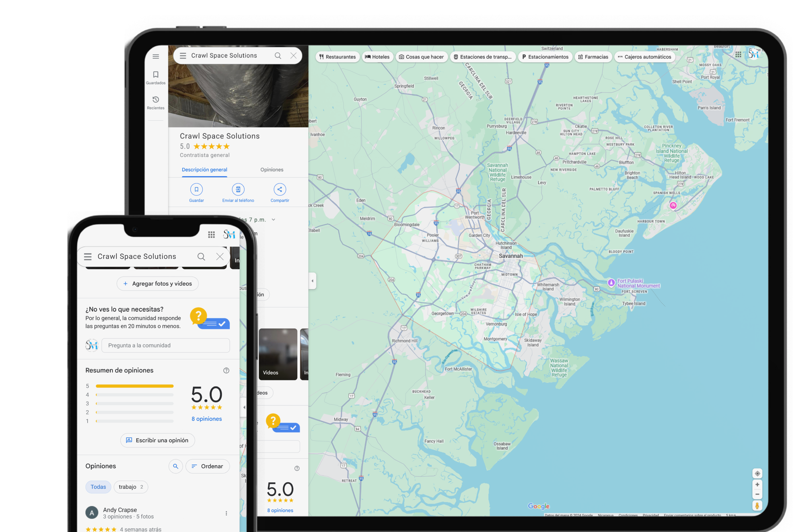803x532 pixels.
Task: Click Guardar bookmark icon on tablet
Action: (196, 189)
